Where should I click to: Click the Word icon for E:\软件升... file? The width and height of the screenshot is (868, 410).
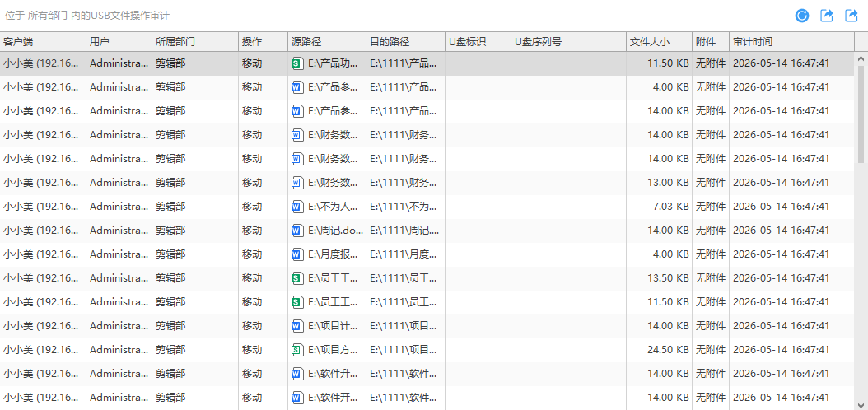pyautogui.click(x=297, y=373)
